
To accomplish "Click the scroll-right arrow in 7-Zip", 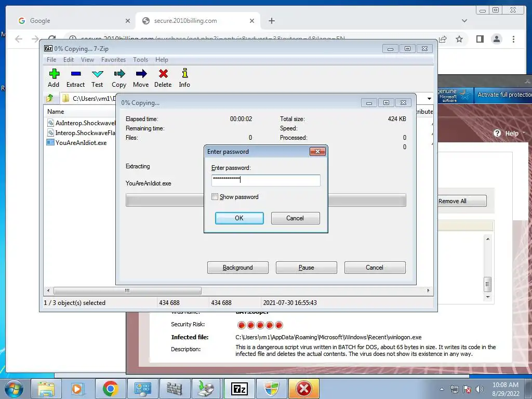I will tap(428, 291).
